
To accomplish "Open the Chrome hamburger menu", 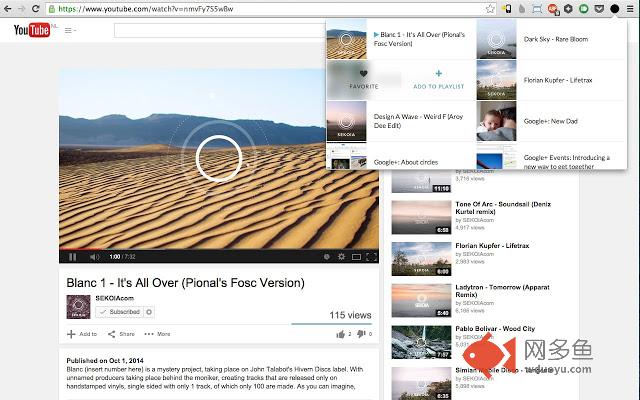I will click(x=630, y=9).
